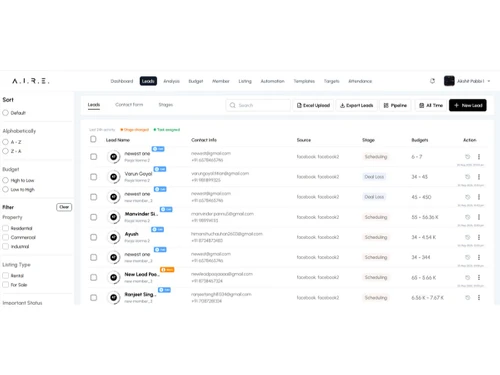This screenshot has width=500, height=375.
Task: Open three-dot actions for Ranjeet Sing lead
Action: pos(479,297)
